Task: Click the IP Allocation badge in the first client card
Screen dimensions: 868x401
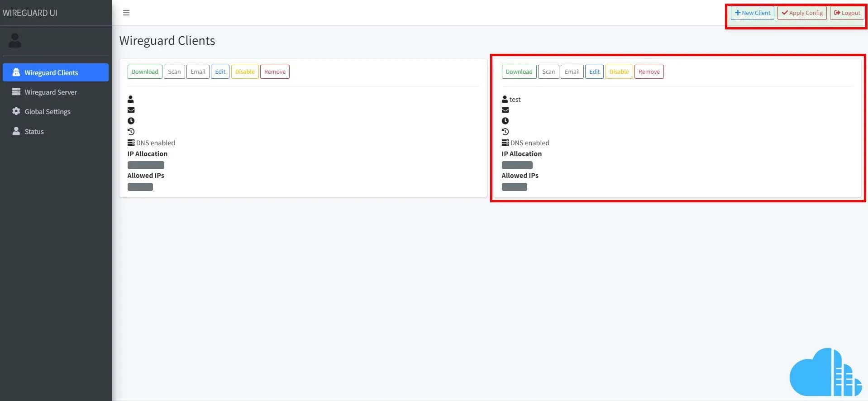Action: 146,165
